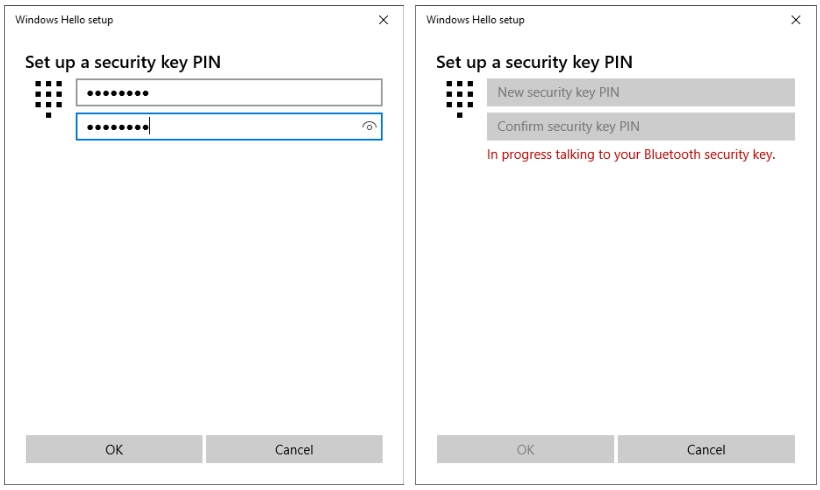The image size is (820, 490).
Task: Click the red Bluetooth security key status text
Action: (x=631, y=155)
